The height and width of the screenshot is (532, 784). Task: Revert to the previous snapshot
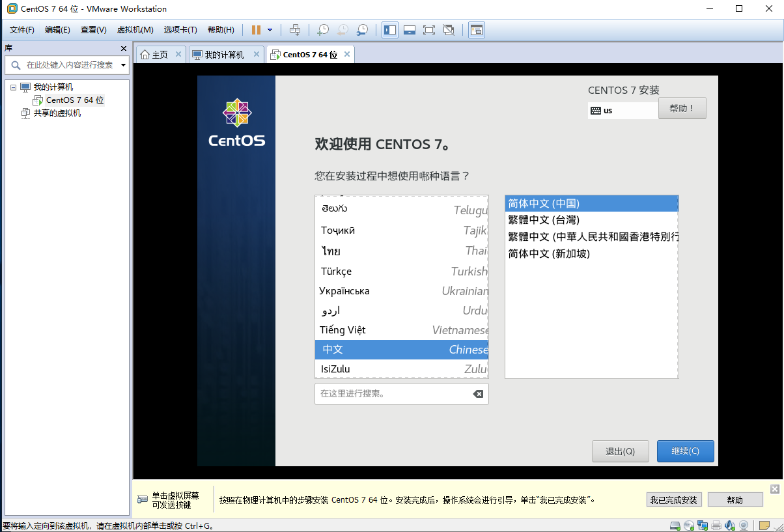pyautogui.click(x=343, y=30)
